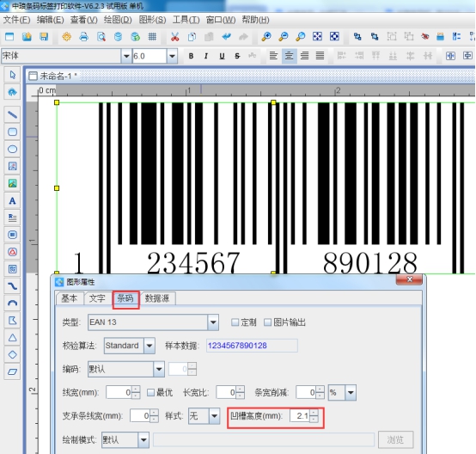This screenshot has width=476, height=454.
Task: Open the 编码 默认 dropdown
Action: [159, 369]
